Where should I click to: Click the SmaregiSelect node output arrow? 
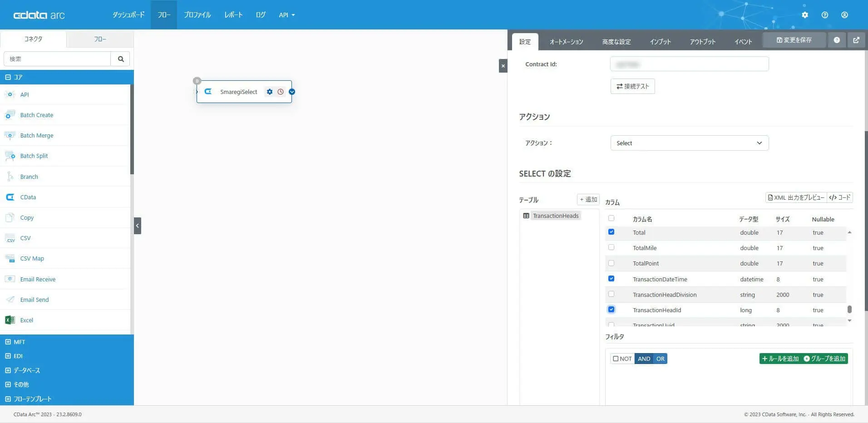point(292,92)
